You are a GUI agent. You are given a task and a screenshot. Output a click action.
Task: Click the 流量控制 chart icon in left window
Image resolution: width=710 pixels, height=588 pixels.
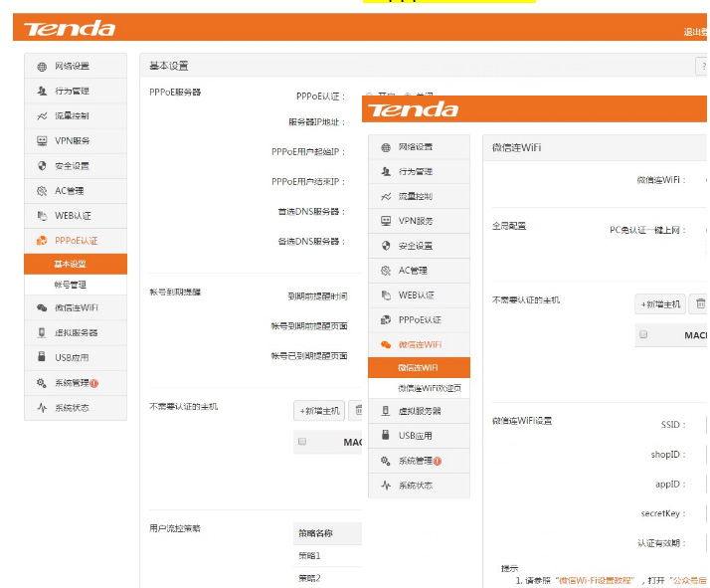[42, 116]
